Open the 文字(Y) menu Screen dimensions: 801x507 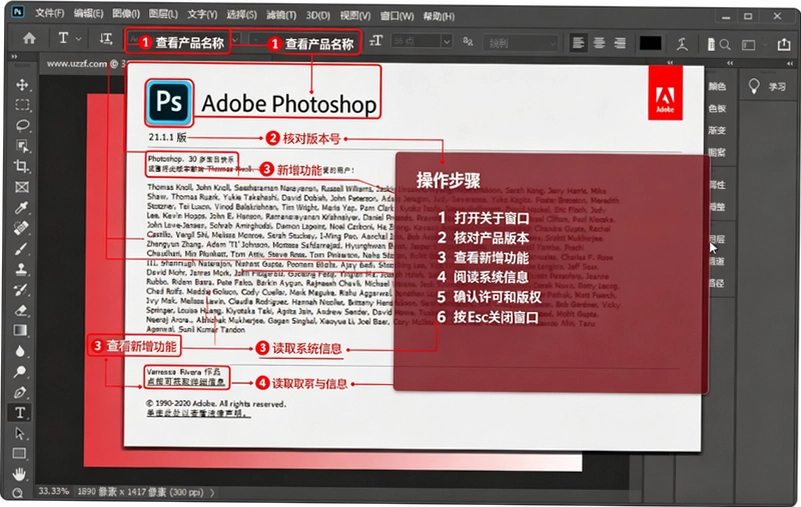click(202, 14)
